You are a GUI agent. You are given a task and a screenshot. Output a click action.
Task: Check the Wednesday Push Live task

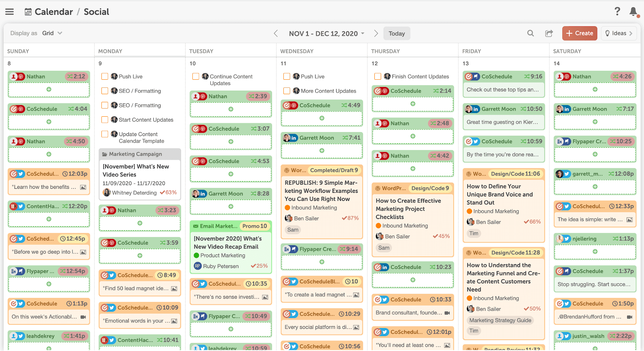tap(287, 76)
